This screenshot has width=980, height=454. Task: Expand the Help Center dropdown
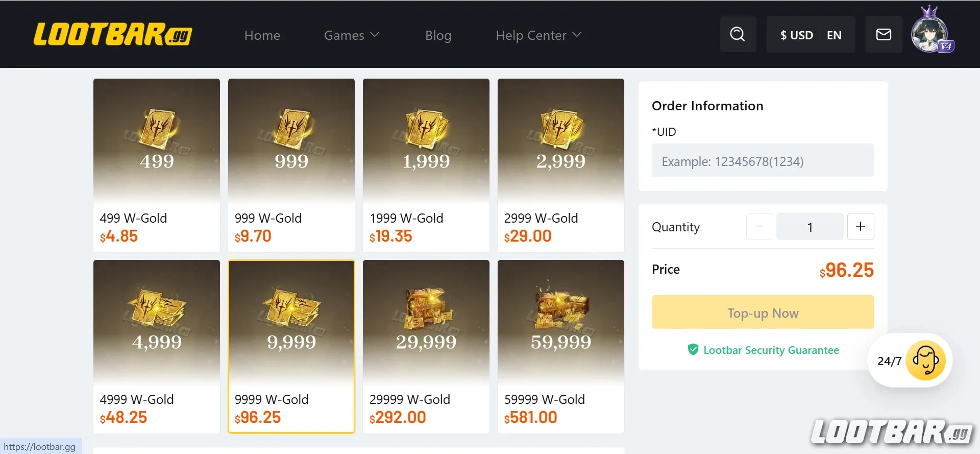tap(538, 35)
